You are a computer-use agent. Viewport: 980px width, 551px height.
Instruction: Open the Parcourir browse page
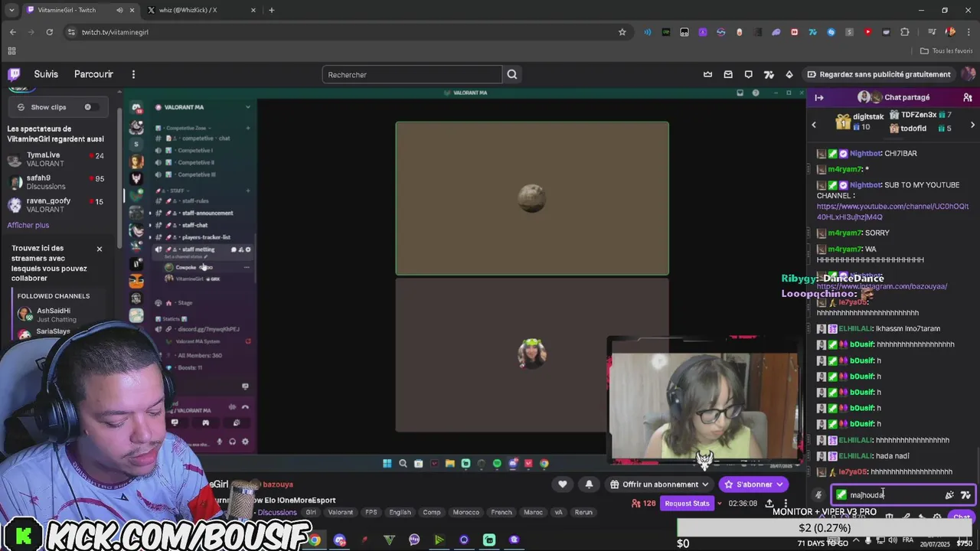tap(93, 74)
